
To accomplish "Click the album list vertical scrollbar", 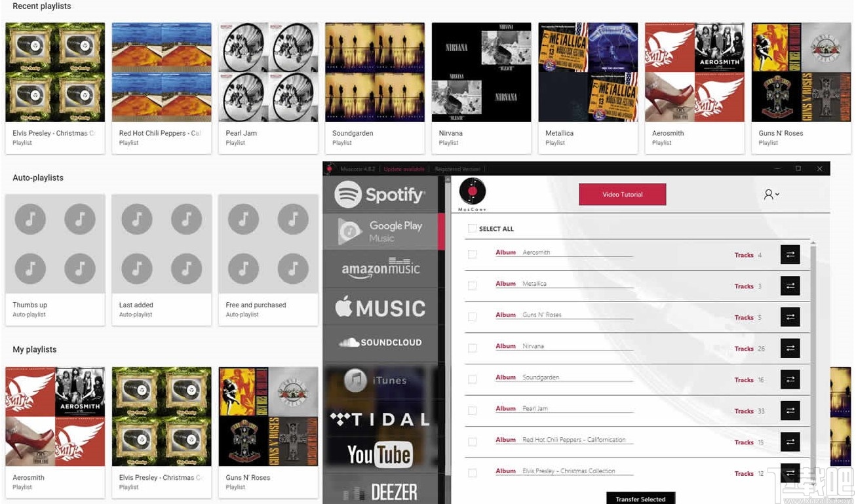I will click(813, 367).
